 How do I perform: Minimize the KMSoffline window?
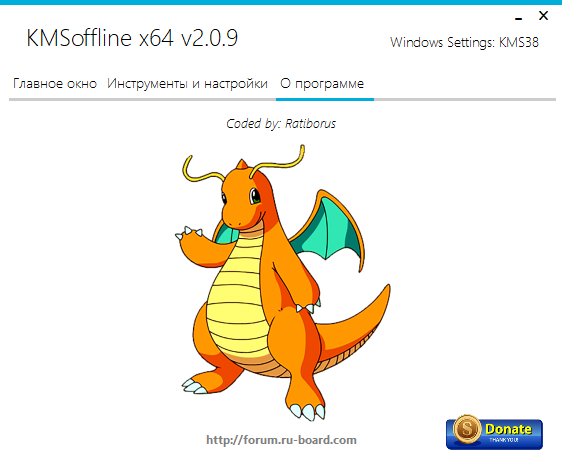[x=518, y=18]
